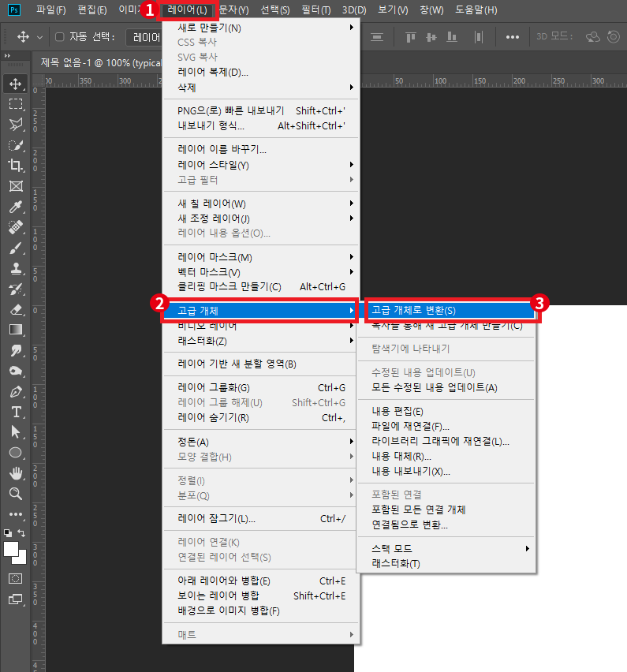627x672 pixels.
Task: Click the foreground color swatch
Action: [x=11, y=549]
